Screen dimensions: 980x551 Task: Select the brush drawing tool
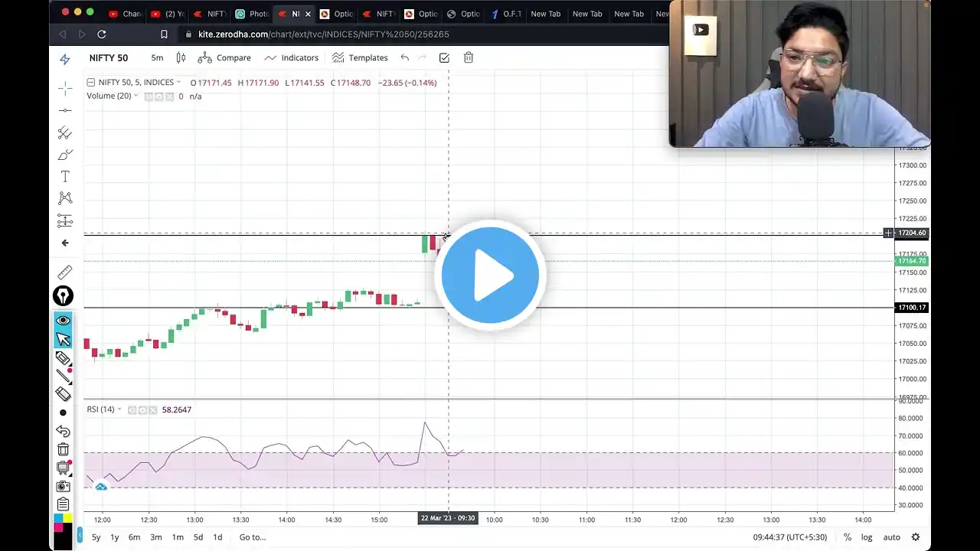tap(65, 155)
